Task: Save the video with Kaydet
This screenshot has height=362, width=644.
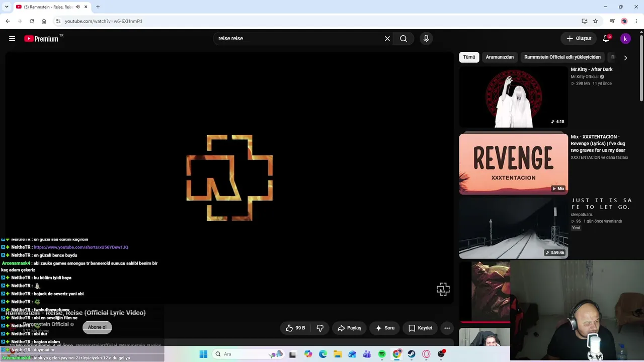Action: (x=420, y=328)
